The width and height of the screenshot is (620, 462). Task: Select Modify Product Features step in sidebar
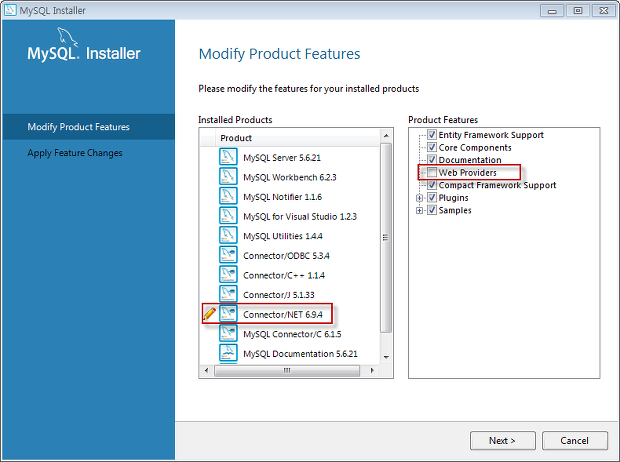click(x=88, y=127)
